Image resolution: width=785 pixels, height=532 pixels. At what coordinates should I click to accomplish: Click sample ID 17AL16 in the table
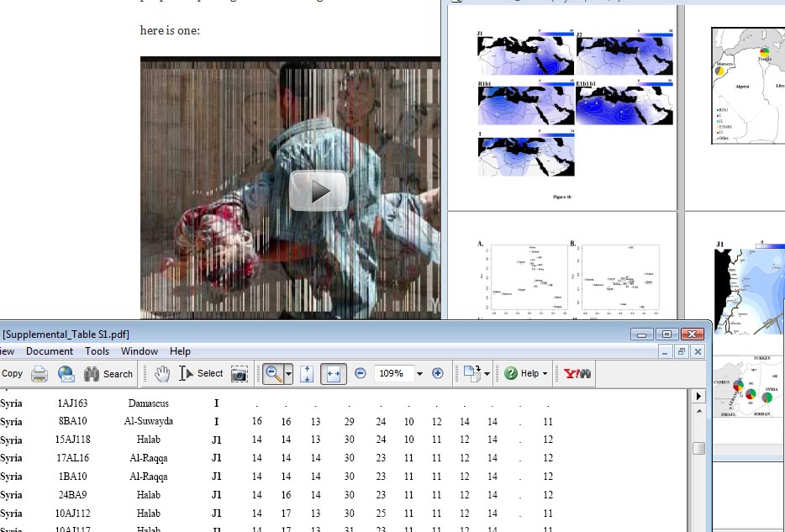(x=72, y=458)
